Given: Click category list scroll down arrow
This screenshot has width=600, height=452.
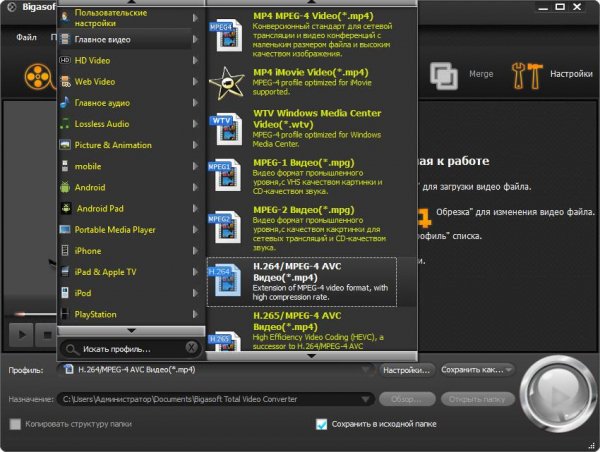Looking at the screenshot, I should (131, 330).
